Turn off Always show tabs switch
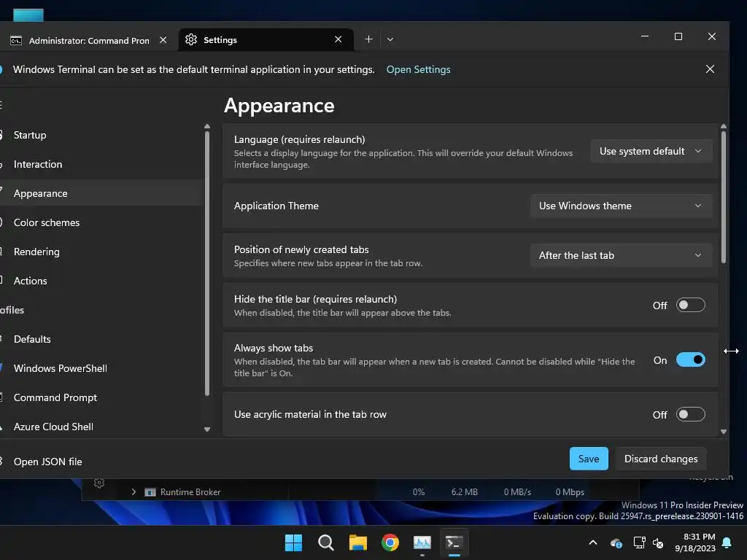747x560 pixels. pyautogui.click(x=690, y=360)
